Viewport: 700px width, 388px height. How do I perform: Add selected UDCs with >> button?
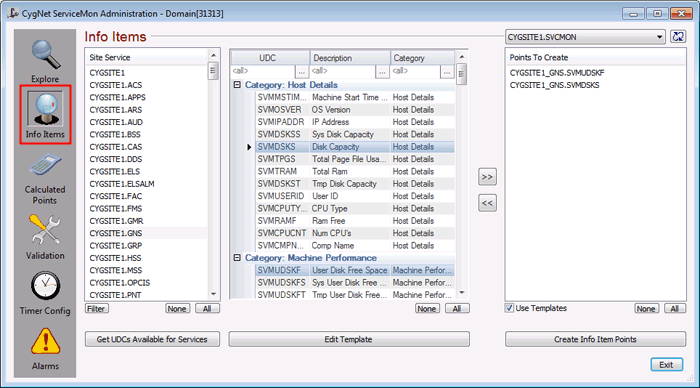pyautogui.click(x=487, y=177)
